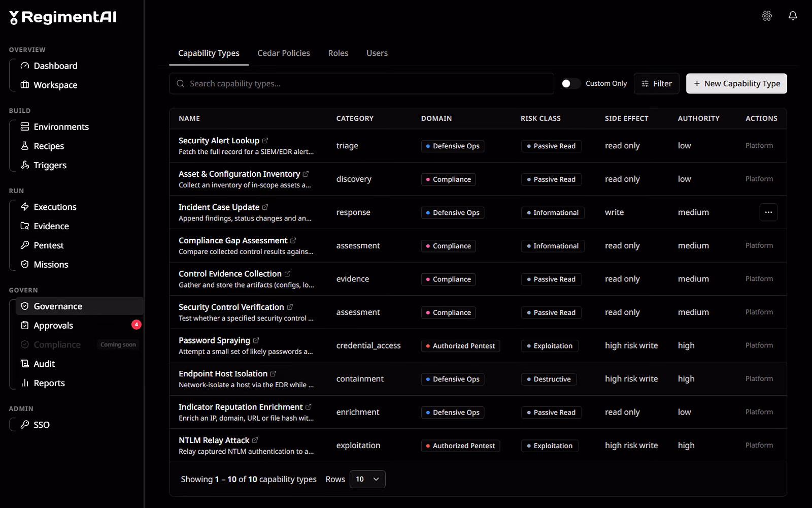The height and width of the screenshot is (508, 812).
Task: Open external link icon for Incident Case Update
Action: (x=265, y=207)
